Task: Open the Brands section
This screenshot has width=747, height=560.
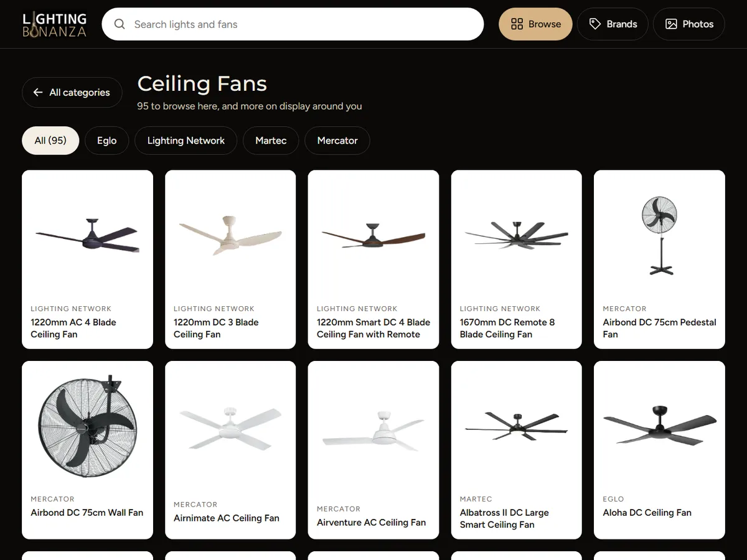Action: point(613,24)
